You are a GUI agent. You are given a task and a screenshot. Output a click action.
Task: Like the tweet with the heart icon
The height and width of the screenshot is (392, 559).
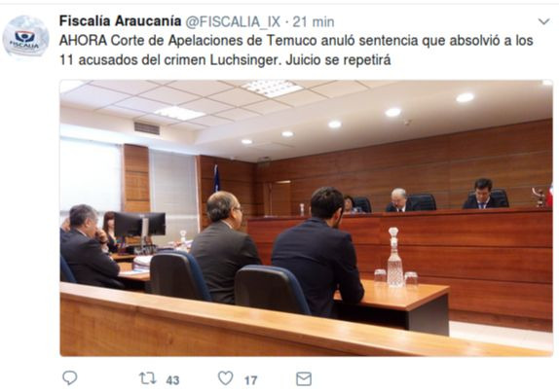coord(225,378)
